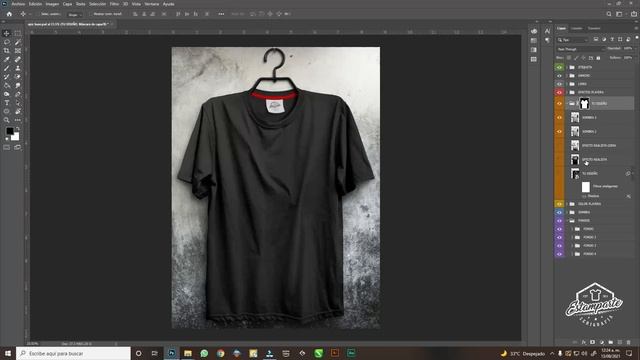The height and width of the screenshot is (360, 640).
Task: Hide the COLOR PLAYERA layer group
Action: (559, 204)
